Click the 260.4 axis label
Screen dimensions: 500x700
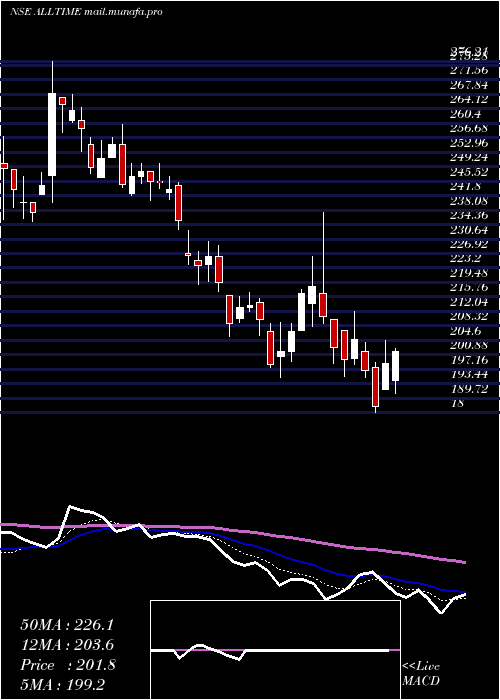pyautogui.click(x=466, y=114)
